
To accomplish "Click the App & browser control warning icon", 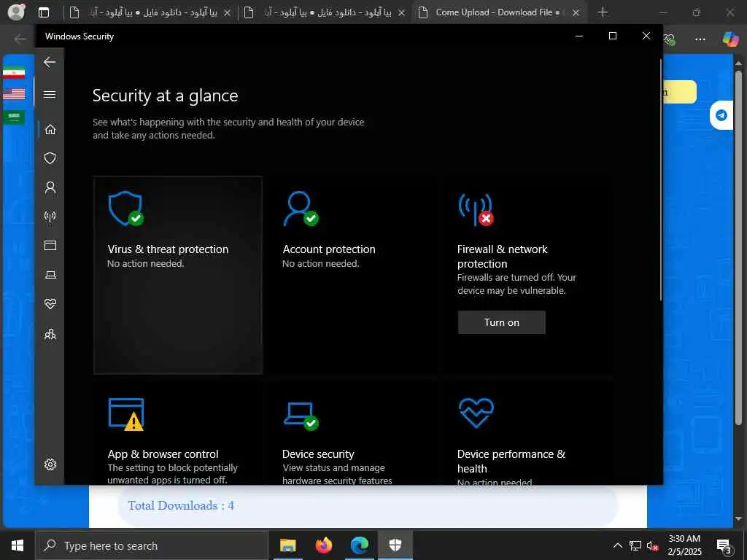I will [x=126, y=414].
